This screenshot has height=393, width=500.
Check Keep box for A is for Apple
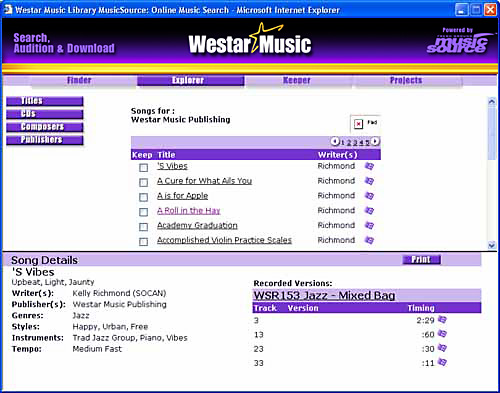[x=143, y=197]
